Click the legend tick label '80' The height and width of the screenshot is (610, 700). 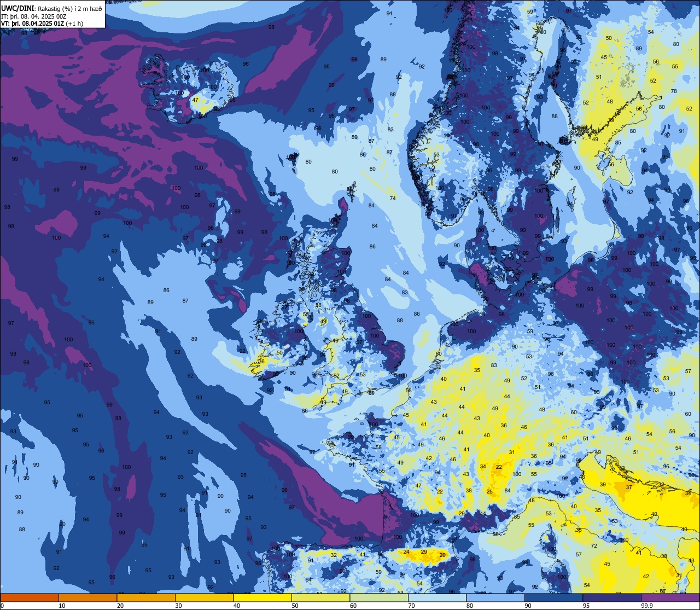click(x=470, y=606)
